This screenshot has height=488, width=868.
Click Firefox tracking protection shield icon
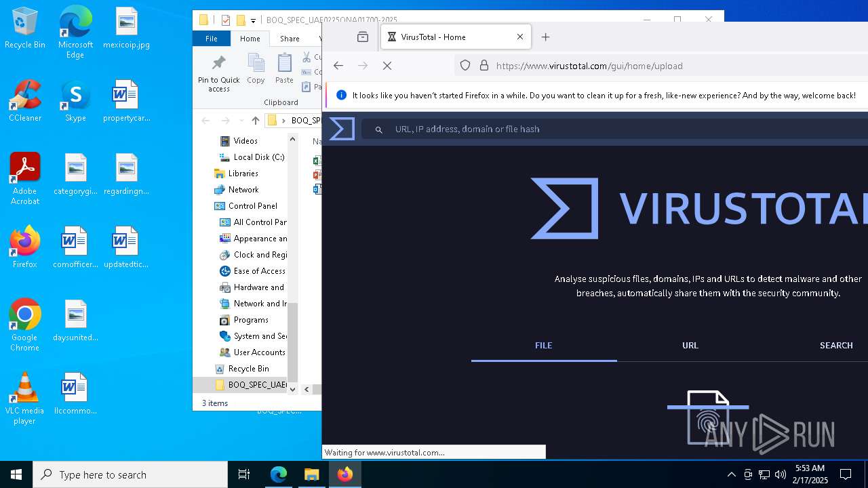point(465,66)
